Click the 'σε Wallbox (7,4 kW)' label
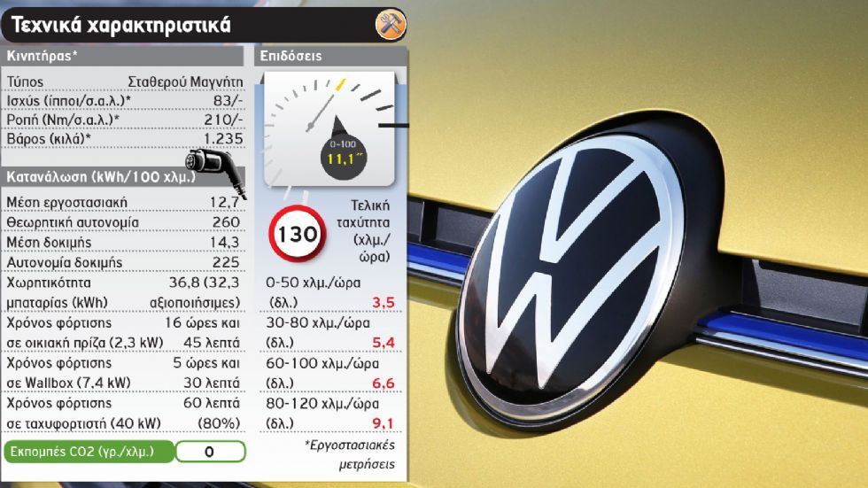868x488 pixels. 69,383
